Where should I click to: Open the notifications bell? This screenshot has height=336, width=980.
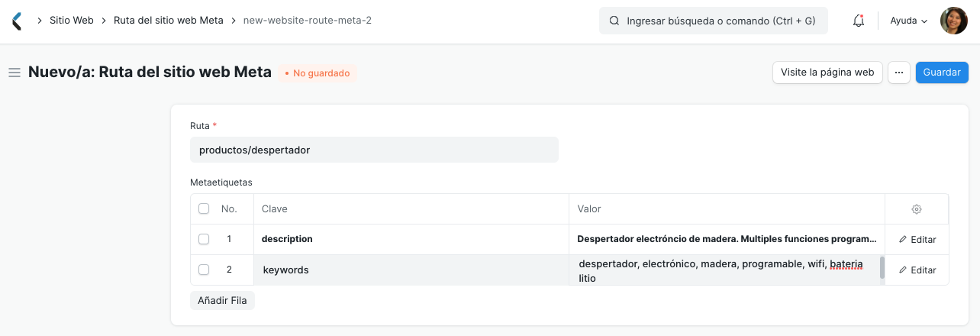click(859, 21)
